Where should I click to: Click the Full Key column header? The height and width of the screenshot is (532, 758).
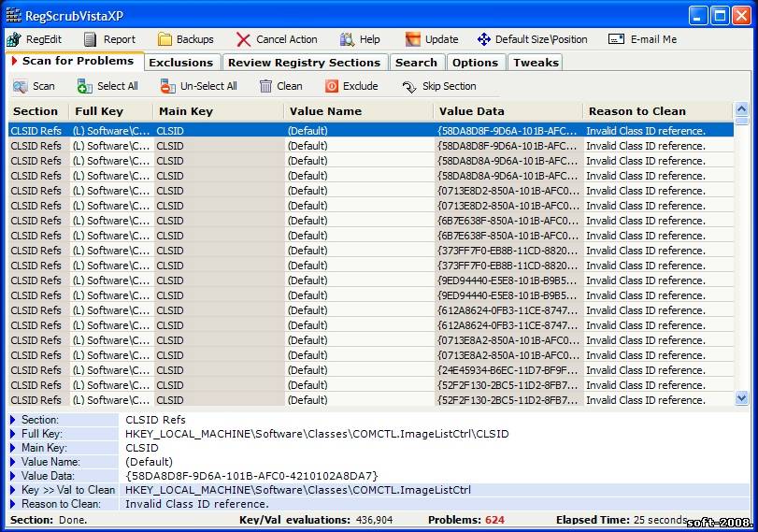pyautogui.click(x=111, y=111)
